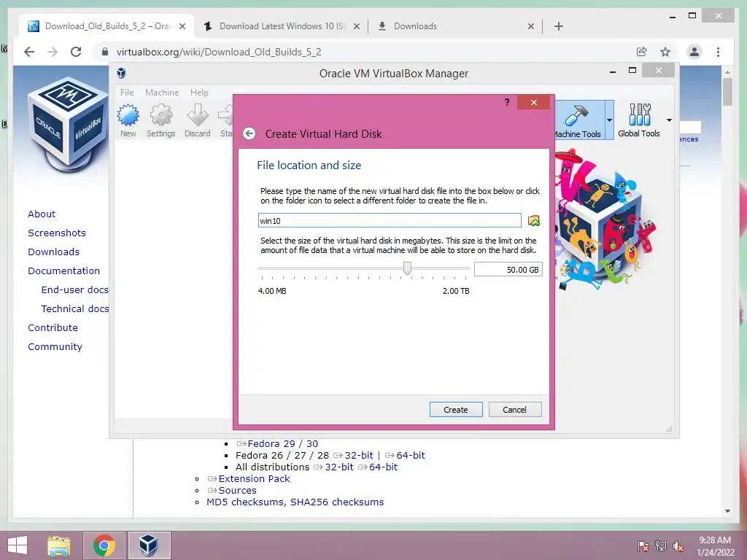Open Windows Start button
Image resolution: width=747 pixels, height=560 pixels.
[18, 545]
